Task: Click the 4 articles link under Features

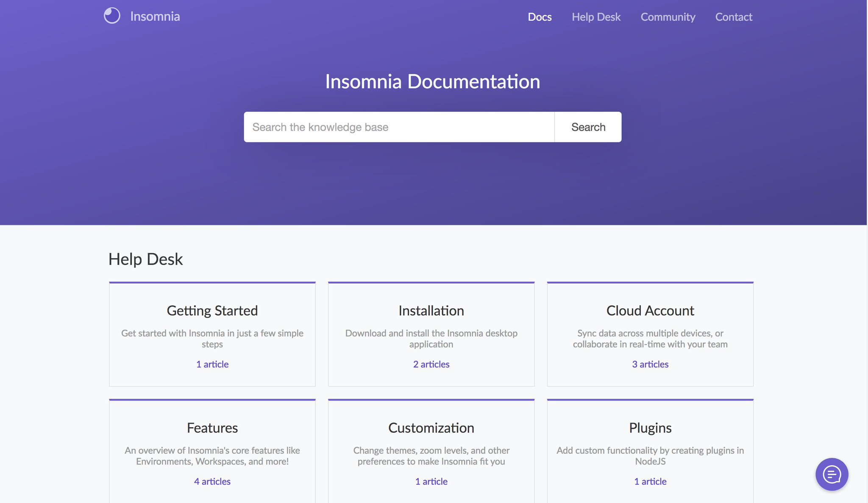Action: pyautogui.click(x=212, y=482)
